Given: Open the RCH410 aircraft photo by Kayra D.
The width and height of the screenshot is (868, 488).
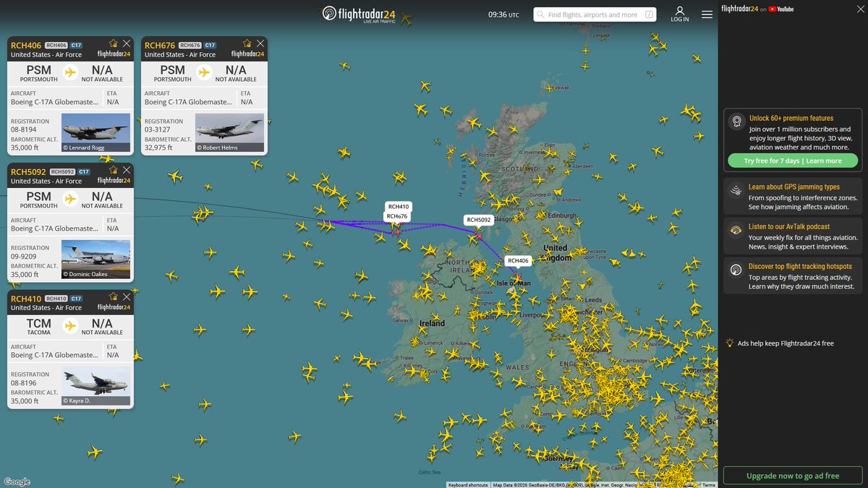Looking at the screenshot, I should pyautogui.click(x=95, y=386).
